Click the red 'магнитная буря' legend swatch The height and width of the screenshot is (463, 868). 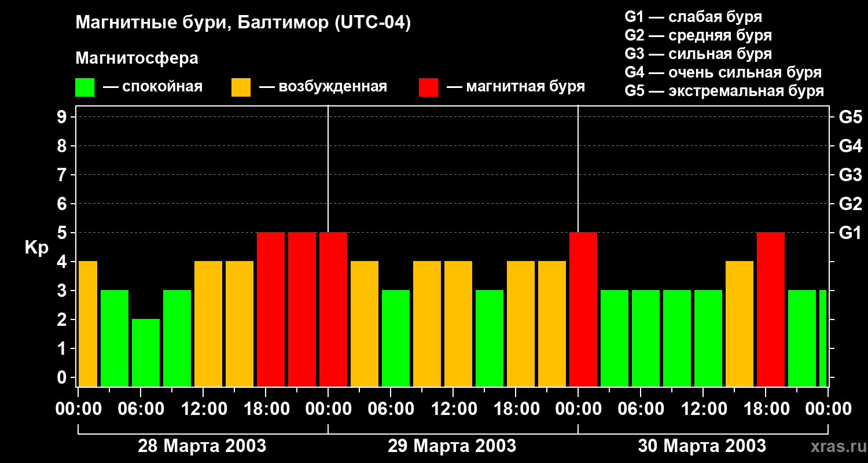(428, 87)
